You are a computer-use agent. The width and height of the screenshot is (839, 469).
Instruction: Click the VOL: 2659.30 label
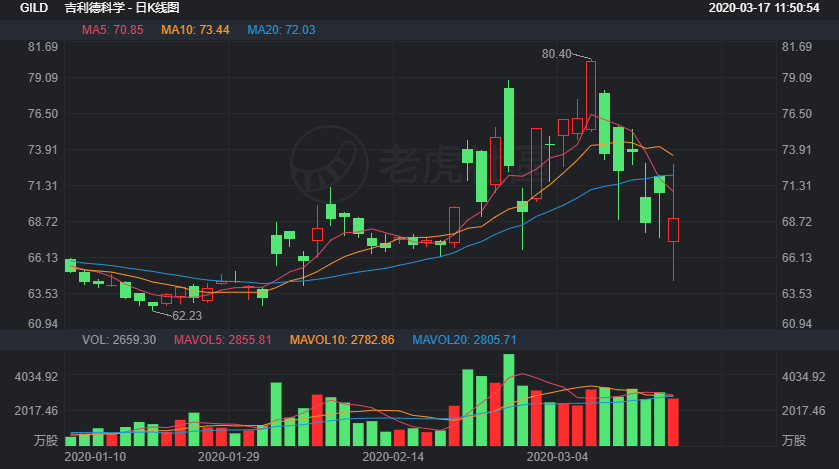click(119, 340)
